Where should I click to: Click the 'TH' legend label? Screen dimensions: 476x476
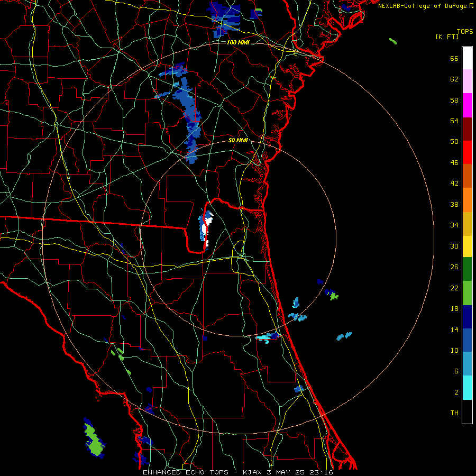pos(454,413)
